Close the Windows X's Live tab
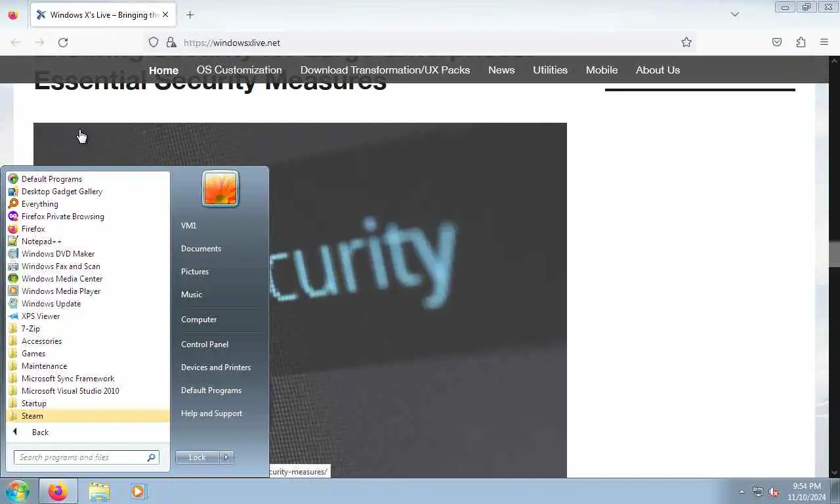This screenshot has width=840, height=504. coord(165,14)
